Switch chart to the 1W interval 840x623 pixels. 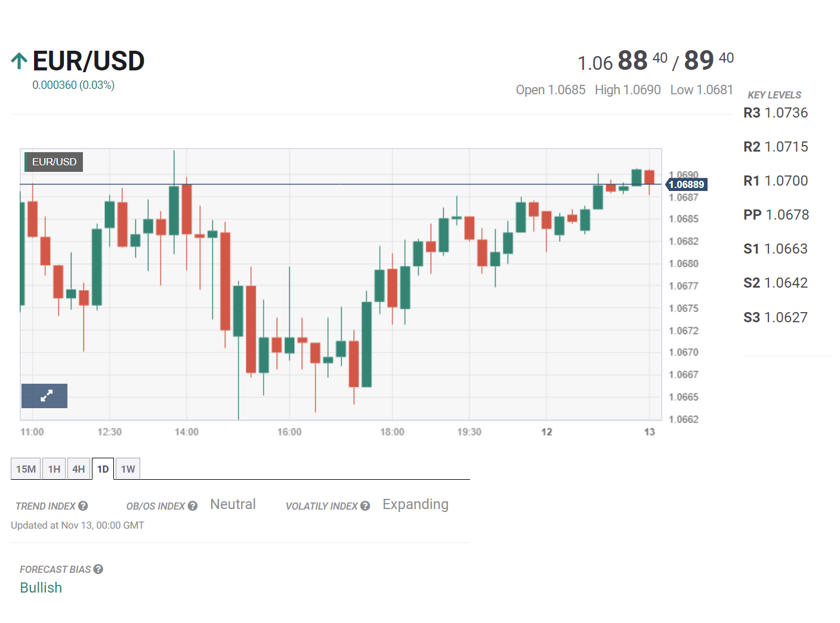(128, 469)
